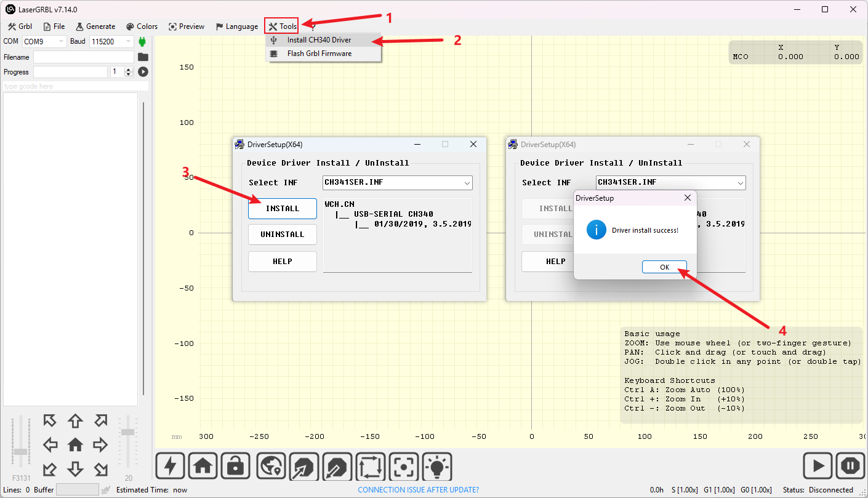Jog diagonally with the down-right arrow
This screenshot has width=868, height=498.
[x=100, y=470]
